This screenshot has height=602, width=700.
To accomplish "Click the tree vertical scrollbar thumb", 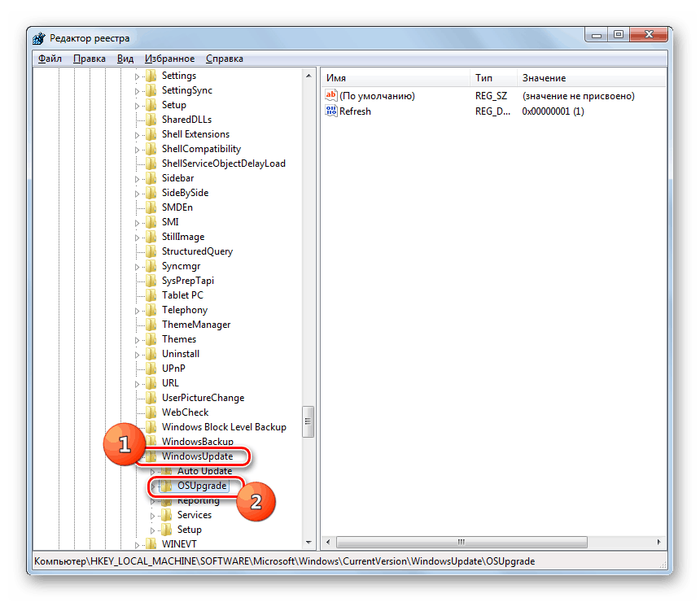I will (308, 421).
